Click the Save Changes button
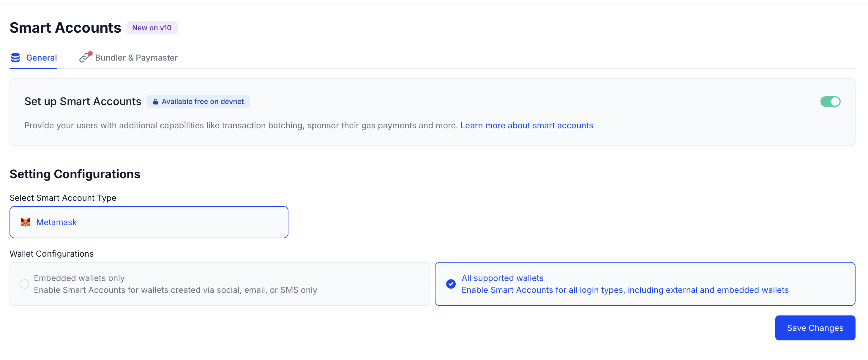Viewport: 868px width, 360px height. [815, 328]
